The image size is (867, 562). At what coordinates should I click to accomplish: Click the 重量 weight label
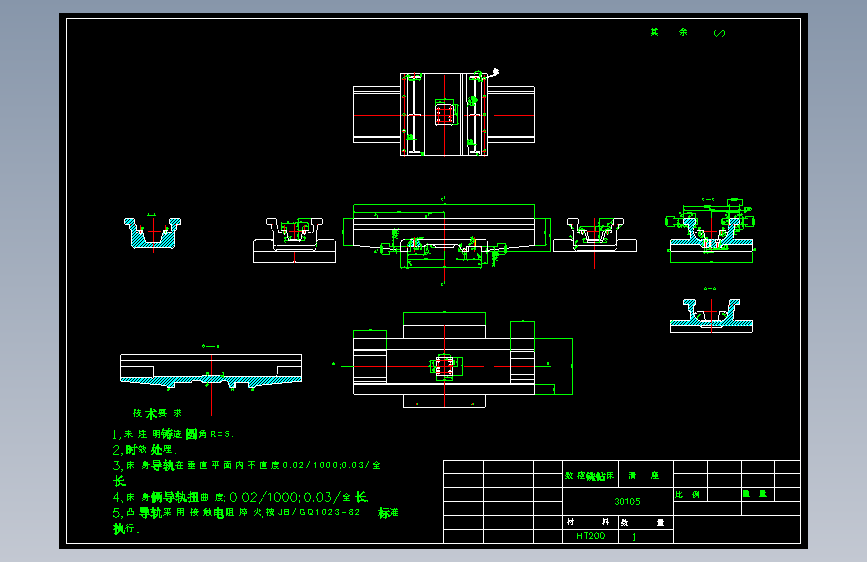[x=755, y=494]
